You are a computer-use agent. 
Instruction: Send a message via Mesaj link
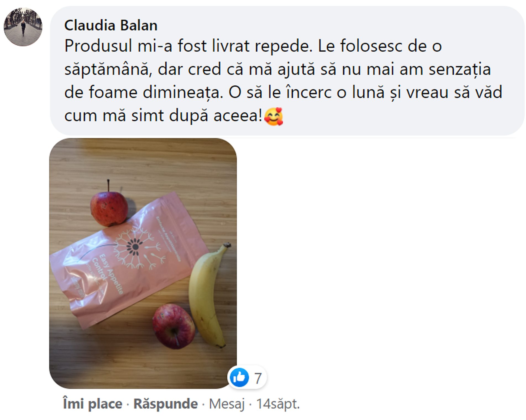pos(227,404)
